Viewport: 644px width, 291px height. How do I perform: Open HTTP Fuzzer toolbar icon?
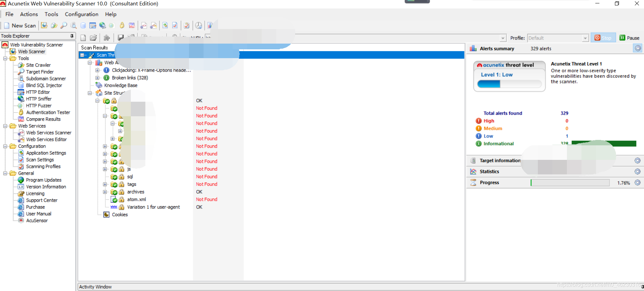(x=112, y=25)
